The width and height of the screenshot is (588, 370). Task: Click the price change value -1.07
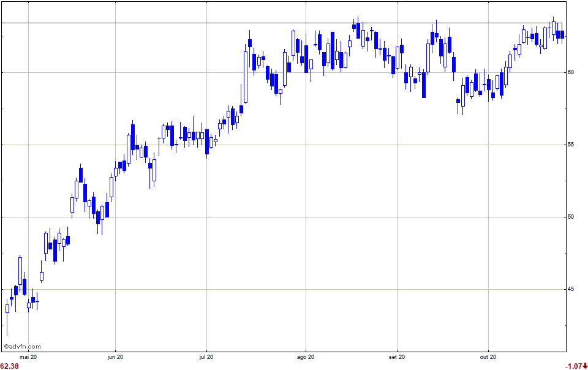tap(574, 366)
